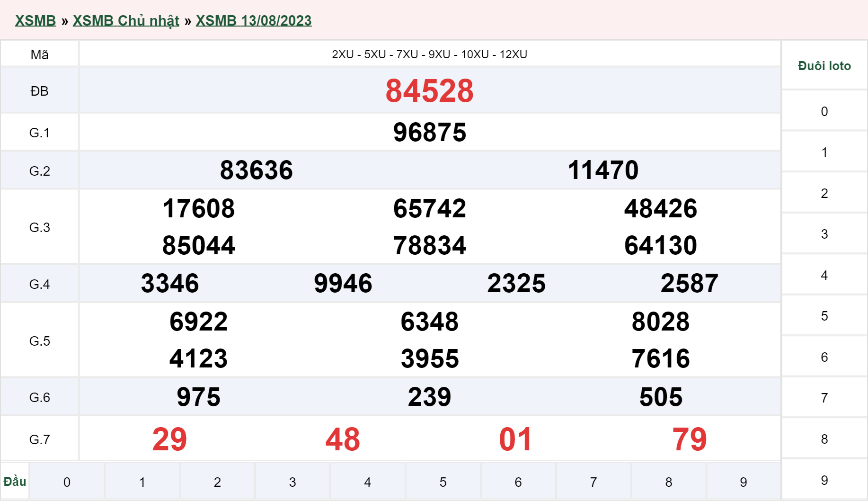The width and height of the screenshot is (868, 501).
Task: Click the first prize number 96875
Action: coord(429,132)
